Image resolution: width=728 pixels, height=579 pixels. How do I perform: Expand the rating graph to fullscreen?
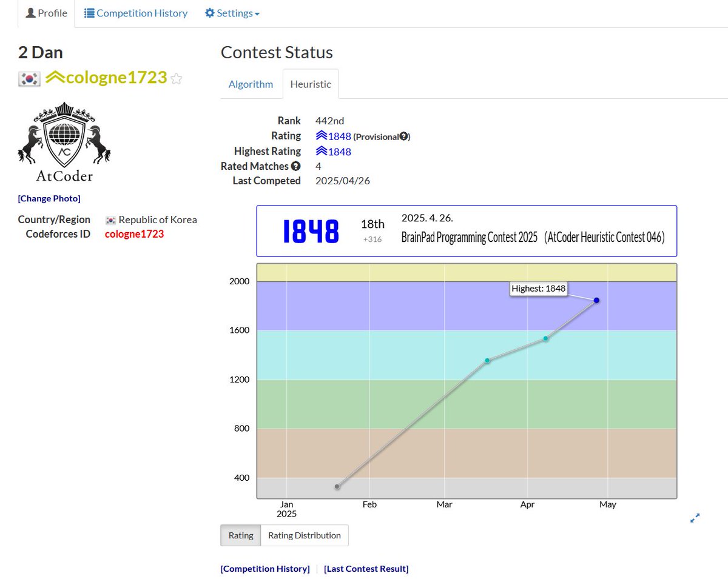click(x=695, y=518)
